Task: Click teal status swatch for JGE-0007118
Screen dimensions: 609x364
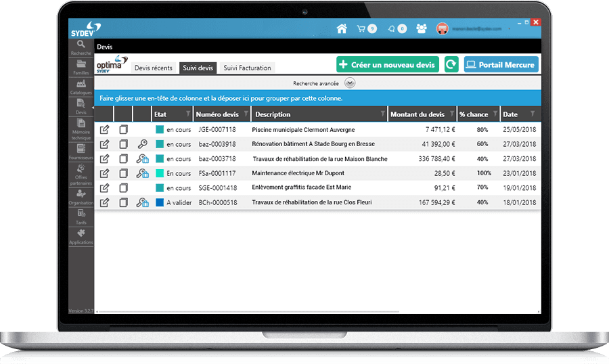Action: 160,129
